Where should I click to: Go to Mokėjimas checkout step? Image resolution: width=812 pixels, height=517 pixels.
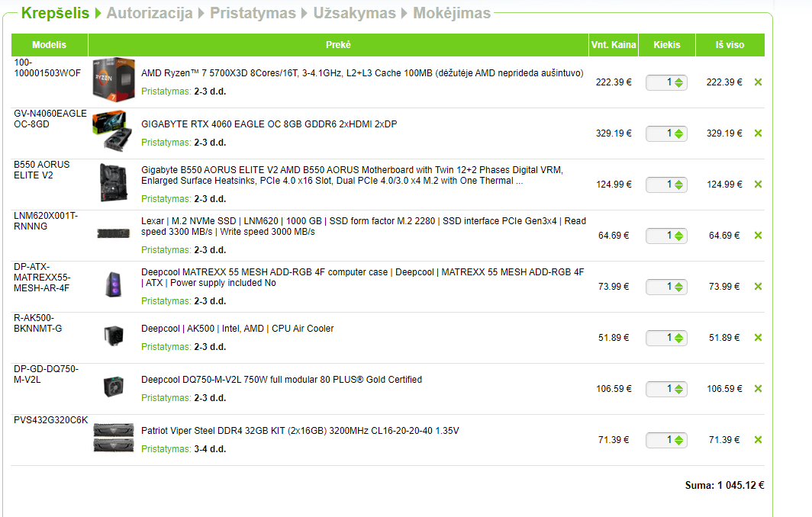pyautogui.click(x=452, y=13)
